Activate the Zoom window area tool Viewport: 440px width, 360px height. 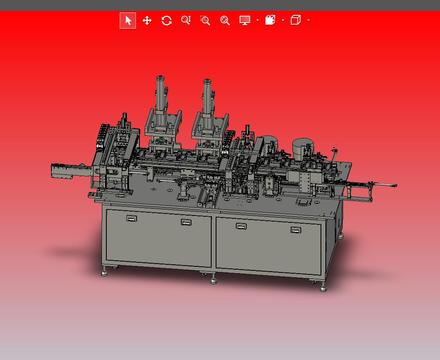(x=205, y=21)
